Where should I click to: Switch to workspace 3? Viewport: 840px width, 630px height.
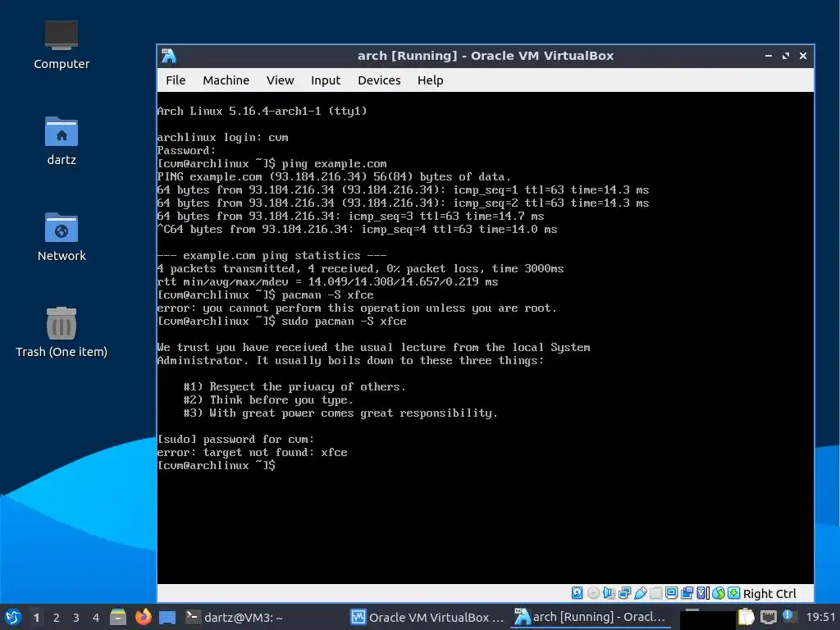tap(76, 618)
